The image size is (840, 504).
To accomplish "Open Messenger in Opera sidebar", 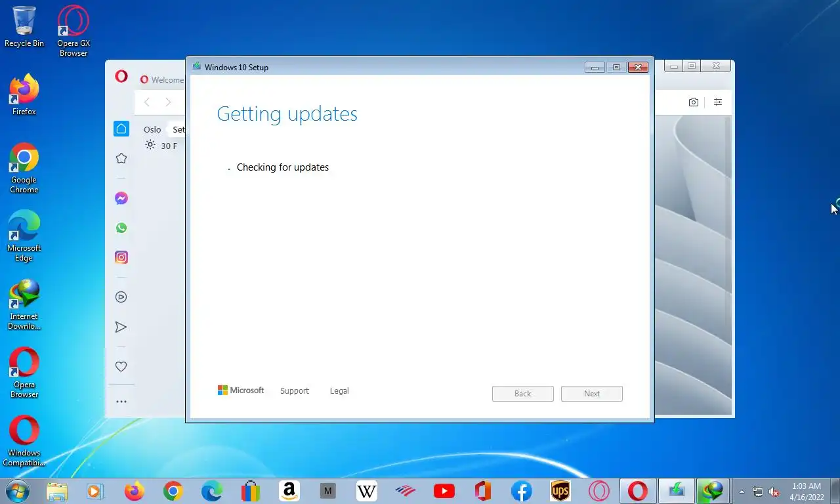I will point(121,198).
